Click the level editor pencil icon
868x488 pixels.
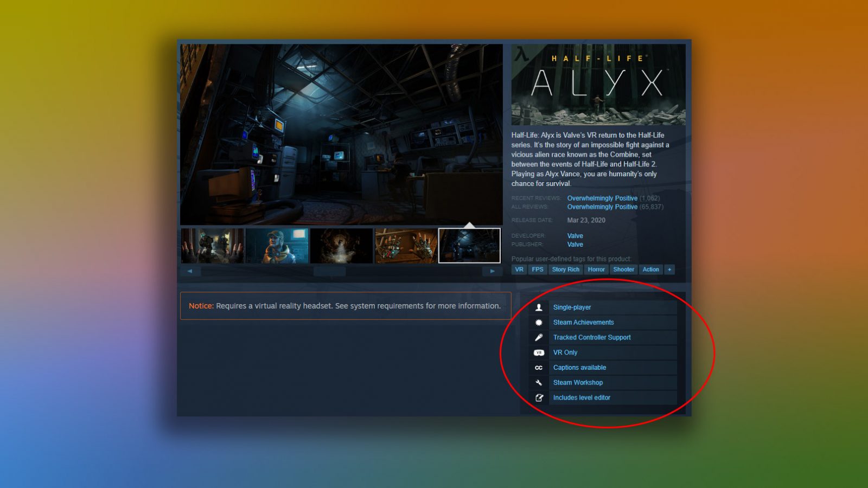tap(539, 398)
